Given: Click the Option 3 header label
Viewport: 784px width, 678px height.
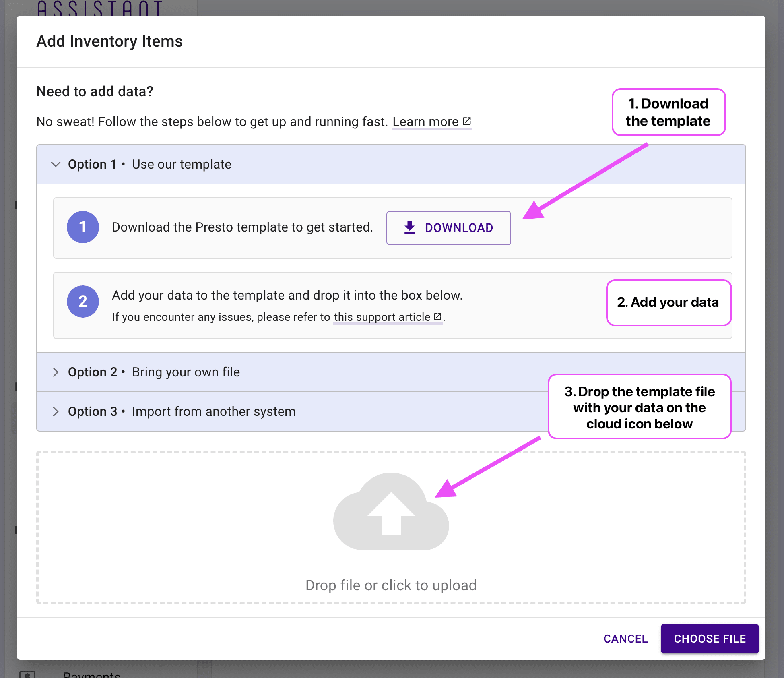Looking at the screenshot, I should (x=182, y=411).
